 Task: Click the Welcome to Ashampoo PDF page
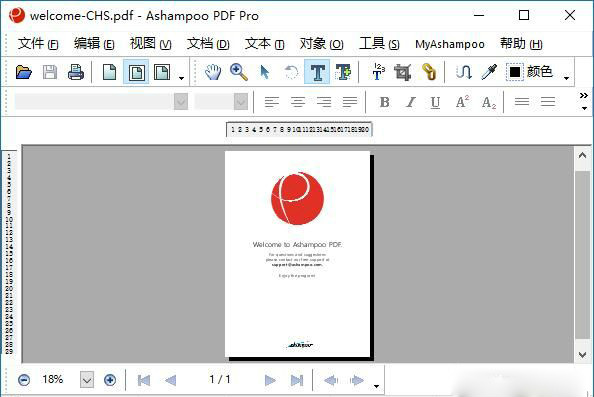point(297,254)
